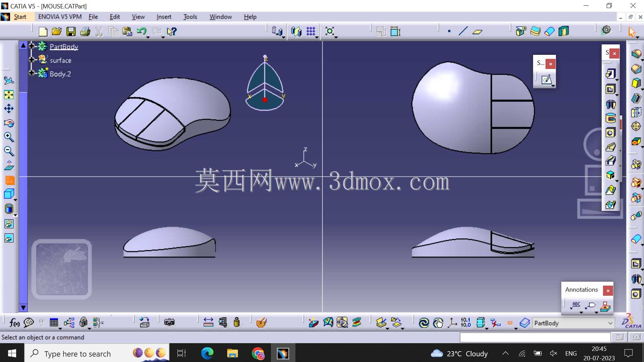Toggle the Create Multi-View orange icon
644x362 pixels.
[x=10, y=180]
